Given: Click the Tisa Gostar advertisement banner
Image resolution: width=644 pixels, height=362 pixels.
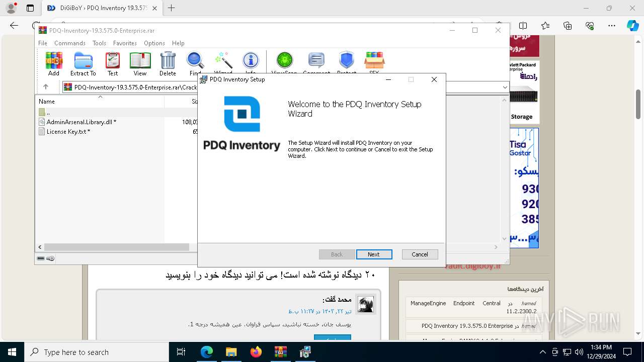Looking at the screenshot, I should pos(524,188).
